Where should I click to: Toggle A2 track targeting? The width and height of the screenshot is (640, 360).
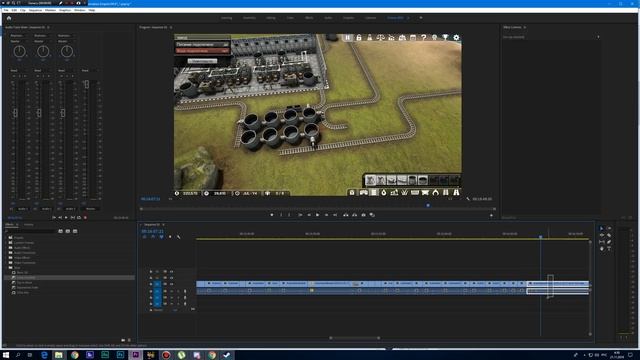tap(158, 298)
